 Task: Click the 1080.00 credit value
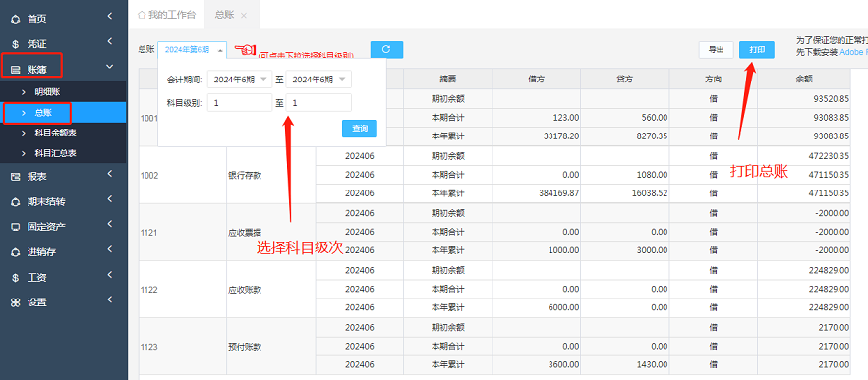tap(652, 175)
